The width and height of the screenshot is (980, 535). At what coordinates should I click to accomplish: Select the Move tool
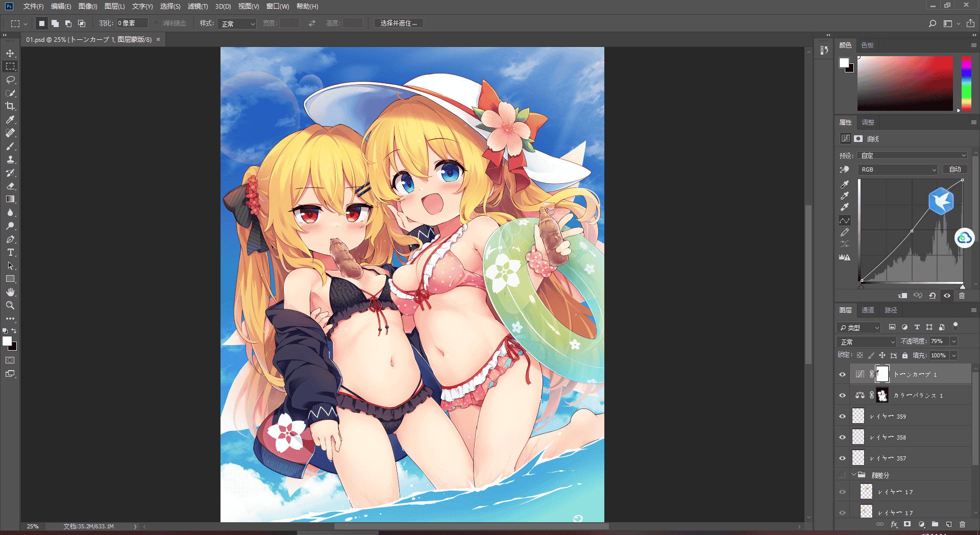tap(10, 53)
